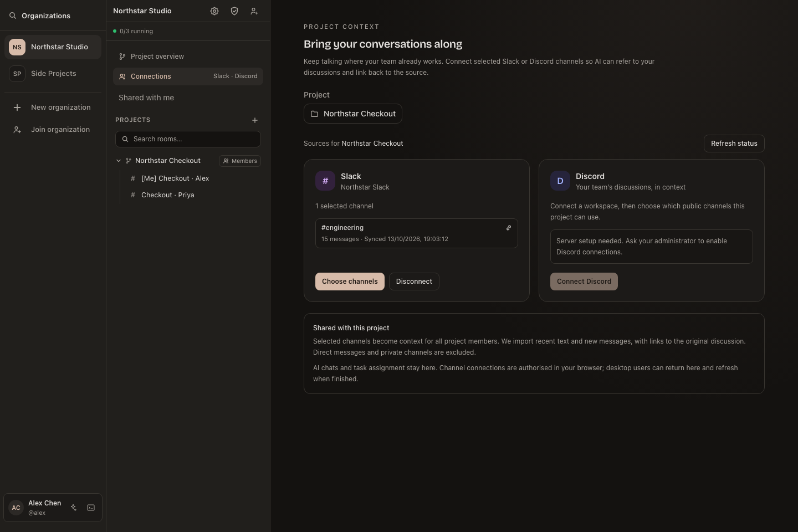Click the Join organization person icon
The image size is (798, 532).
[17, 130]
